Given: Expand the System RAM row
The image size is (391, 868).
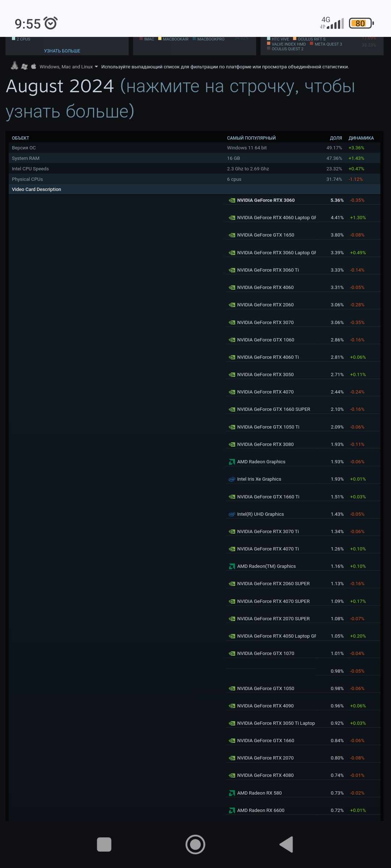Looking at the screenshot, I should (194, 158).
